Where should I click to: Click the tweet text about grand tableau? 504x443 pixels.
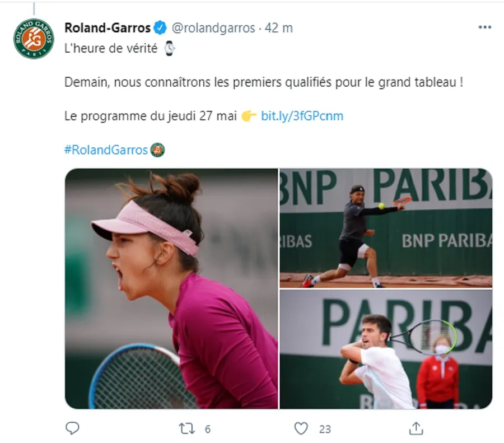click(264, 82)
